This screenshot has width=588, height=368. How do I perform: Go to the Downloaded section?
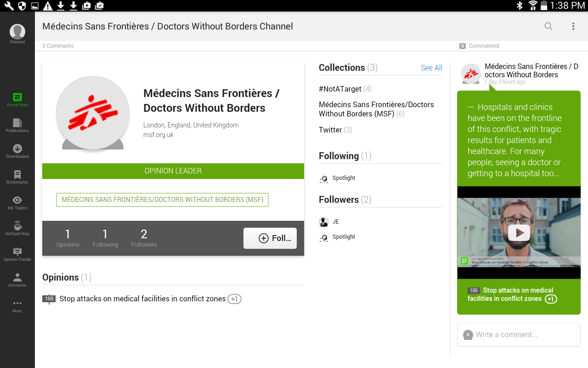pos(17,150)
